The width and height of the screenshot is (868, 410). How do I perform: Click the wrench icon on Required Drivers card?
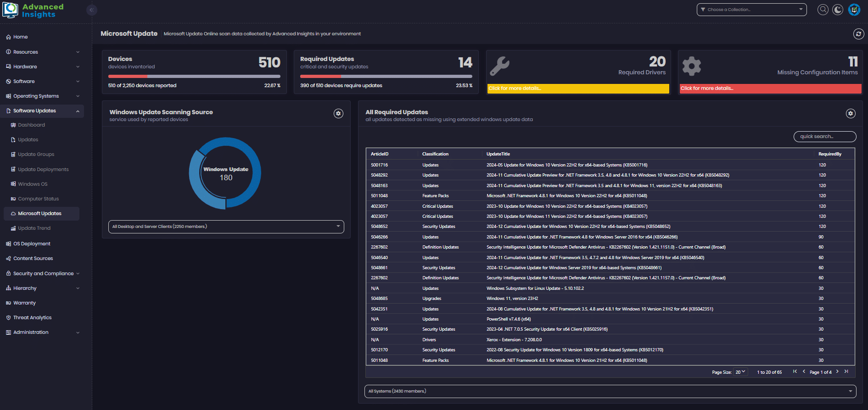pos(499,66)
